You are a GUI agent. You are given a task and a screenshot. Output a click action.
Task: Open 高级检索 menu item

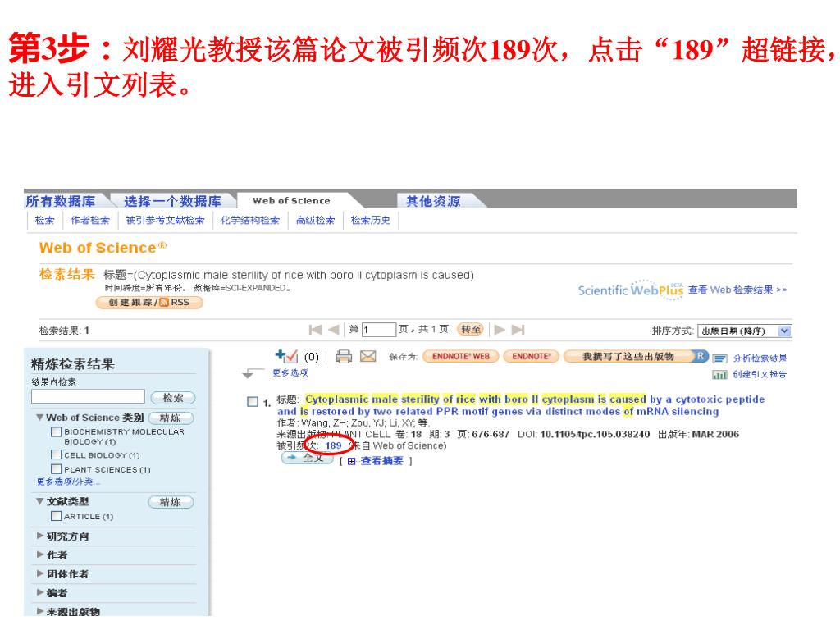(316, 220)
